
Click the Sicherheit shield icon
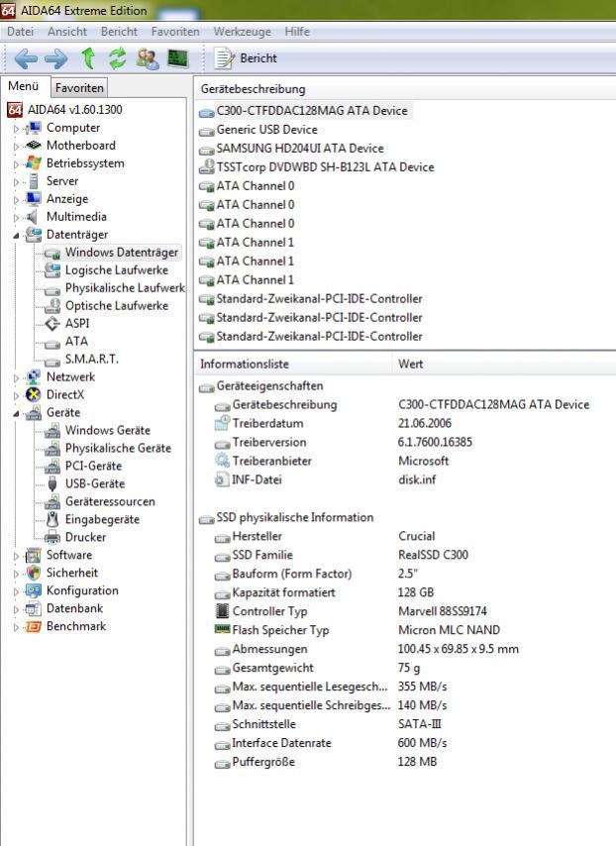(x=34, y=573)
